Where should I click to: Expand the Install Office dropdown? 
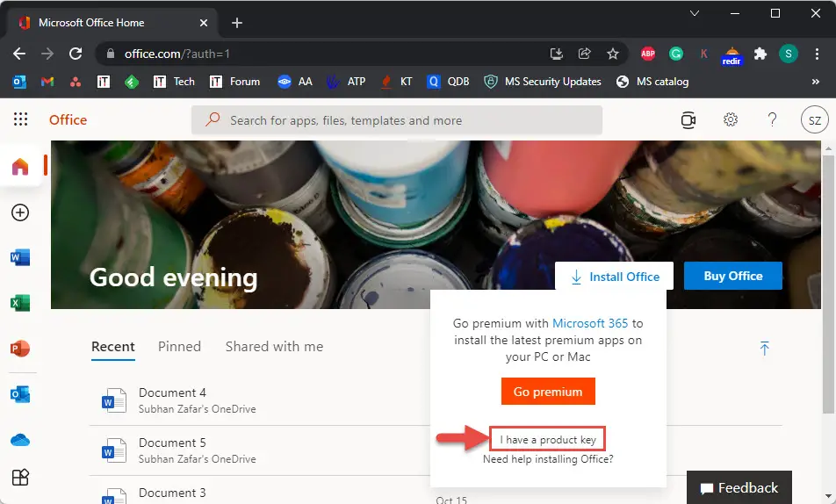point(614,277)
